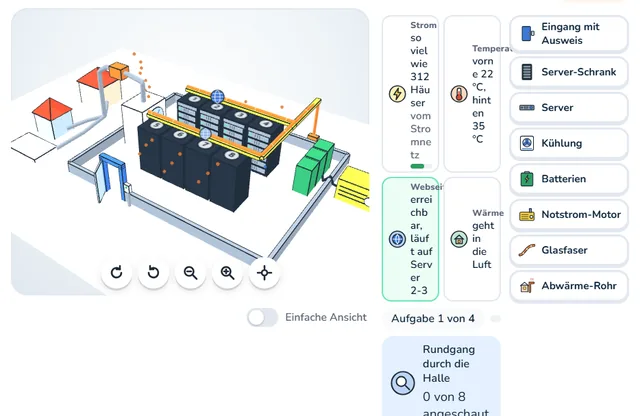This screenshot has height=416, width=640.
Task: Click the cable icon beside Glasfaser
Action: [527, 250]
